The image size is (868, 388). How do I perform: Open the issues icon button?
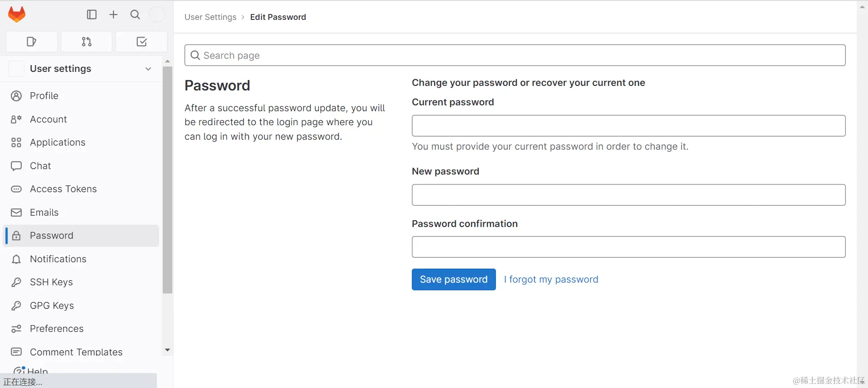click(32, 42)
